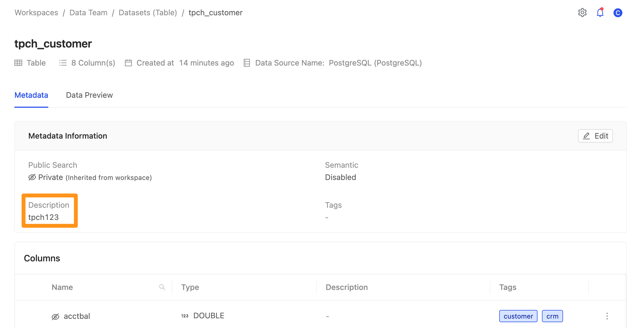Screen dimensions: 644x328
Task: Click the Metadata Information heading
Action: click(68, 136)
